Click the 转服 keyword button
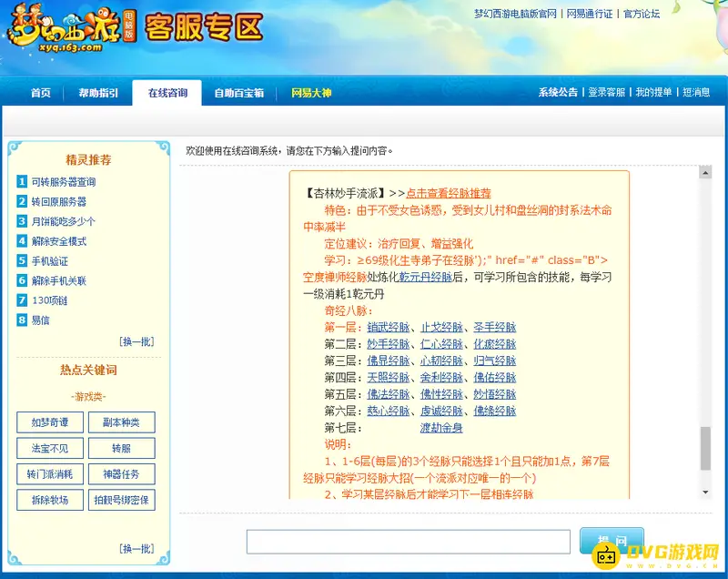728x579 pixels. (122, 448)
